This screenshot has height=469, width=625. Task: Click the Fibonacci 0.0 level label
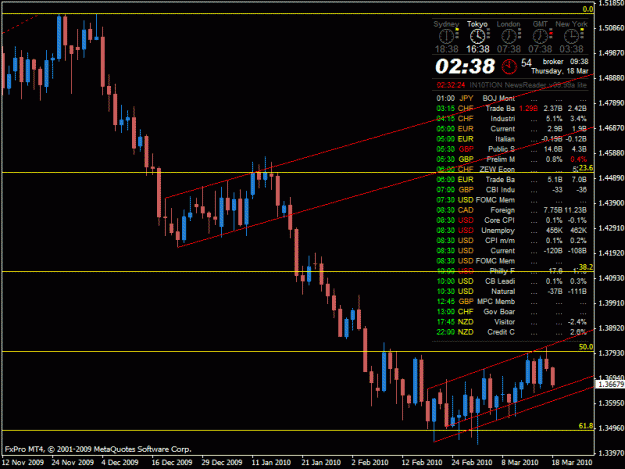point(588,9)
